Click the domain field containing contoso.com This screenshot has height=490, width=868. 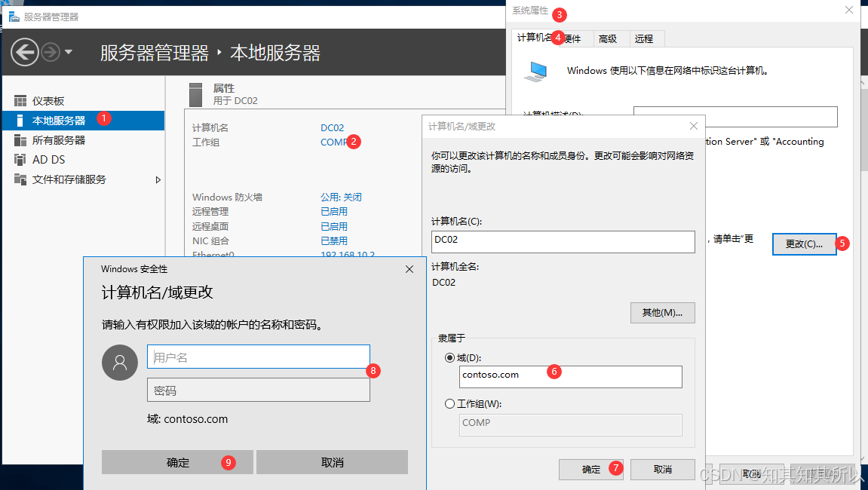pos(571,376)
